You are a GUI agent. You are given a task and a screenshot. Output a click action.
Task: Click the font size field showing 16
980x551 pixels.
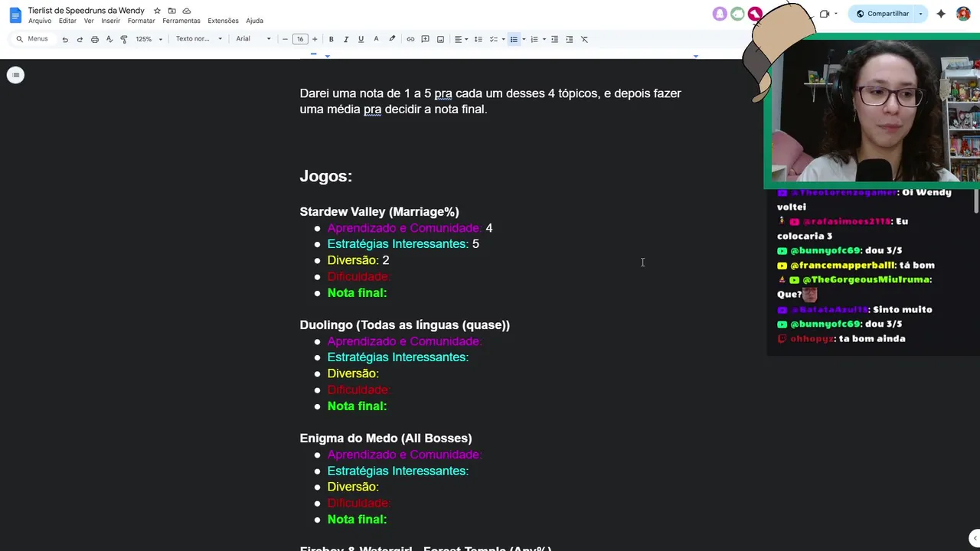(x=300, y=39)
